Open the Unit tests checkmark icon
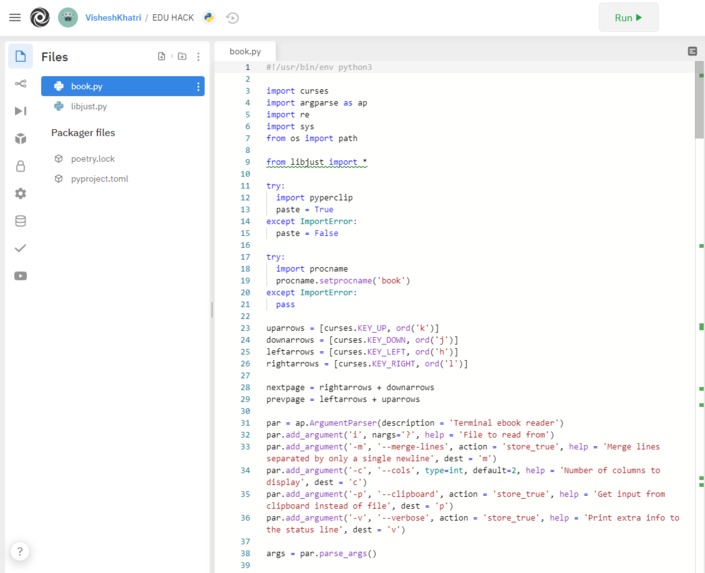The image size is (705, 573). pyautogui.click(x=20, y=248)
